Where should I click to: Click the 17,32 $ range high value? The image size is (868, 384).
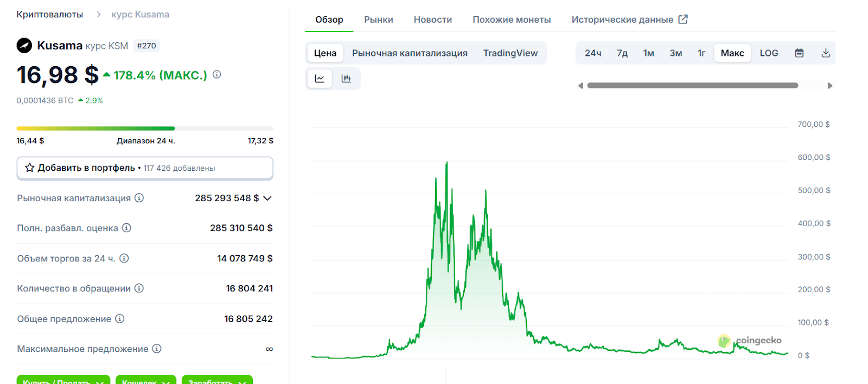pyautogui.click(x=260, y=140)
